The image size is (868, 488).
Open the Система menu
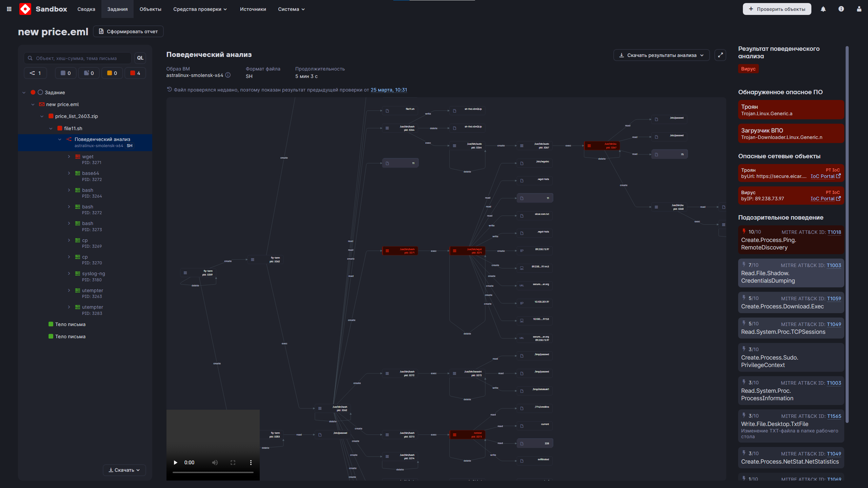[291, 9]
